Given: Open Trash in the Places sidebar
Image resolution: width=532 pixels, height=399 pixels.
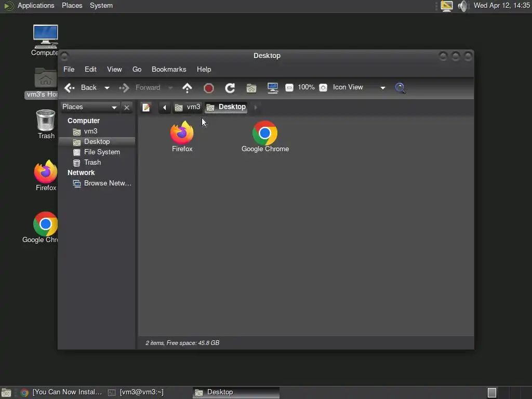Looking at the screenshot, I should (x=92, y=163).
